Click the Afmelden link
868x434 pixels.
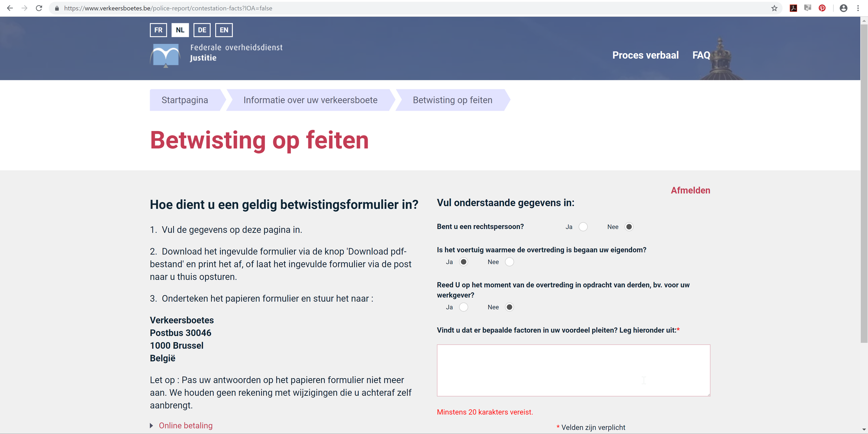[x=690, y=190]
